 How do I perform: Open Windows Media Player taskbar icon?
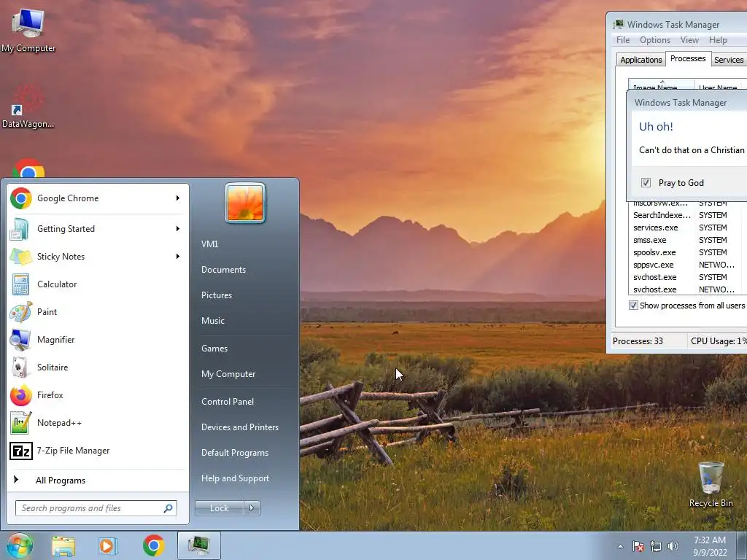click(108, 545)
